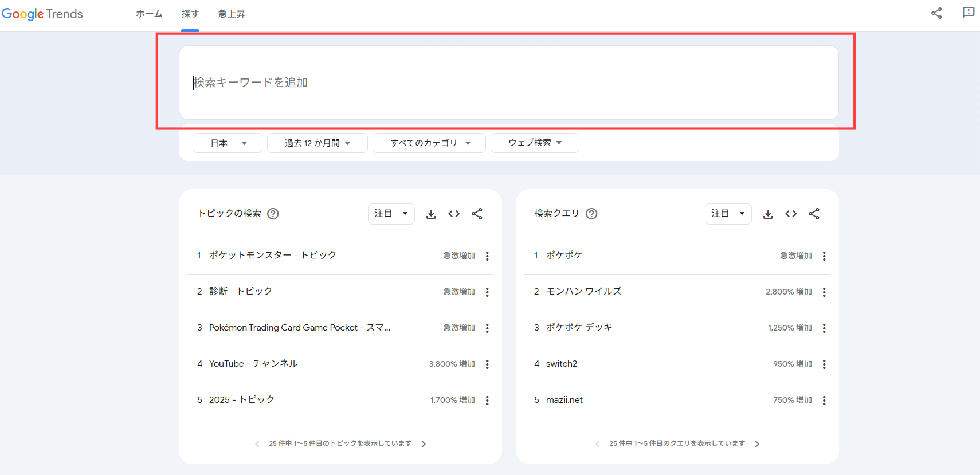The image size is (980, 475).
Task: Download CSV of 検索クエリ card
Action: tap(768, 214)
